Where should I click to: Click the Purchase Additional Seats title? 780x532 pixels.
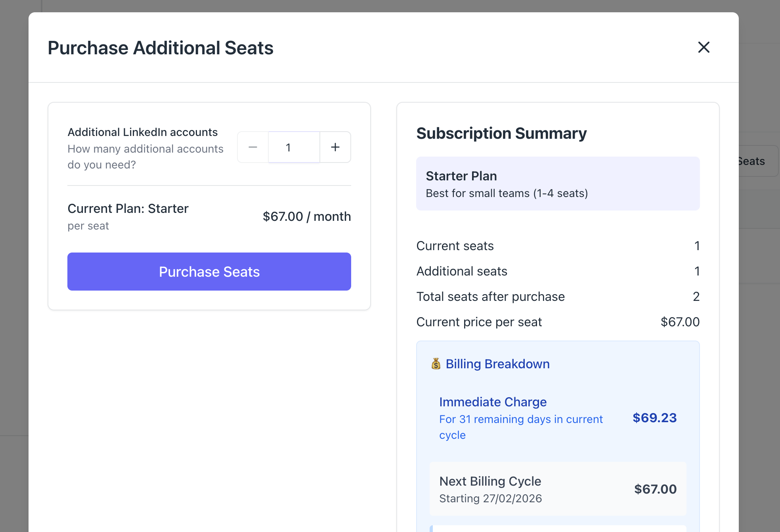[x=161, y=48]
